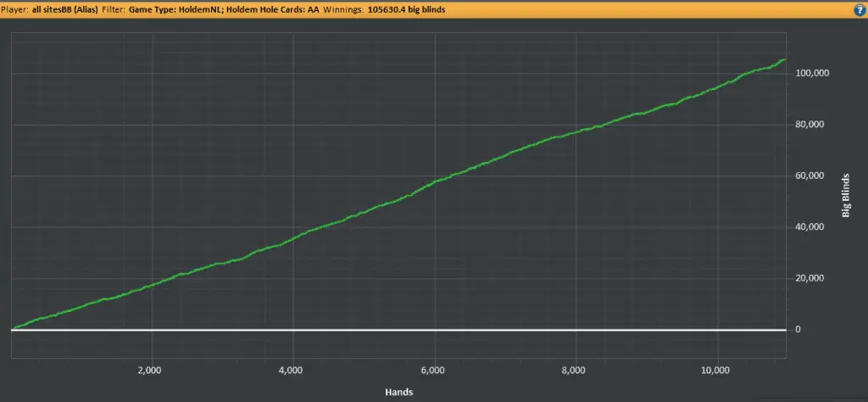
Task: Click the 0 big blinds axis label
Action: coord(798,329)
